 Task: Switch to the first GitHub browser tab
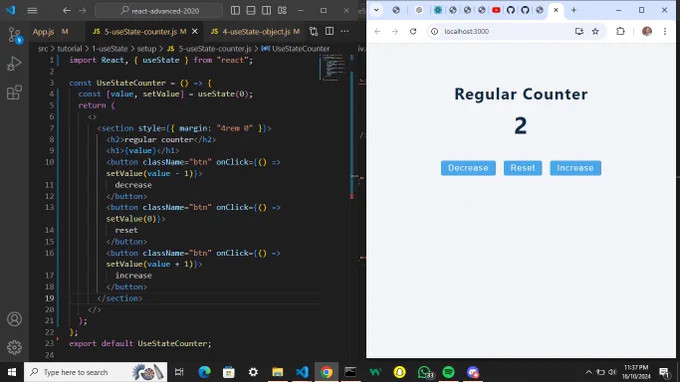510,10
